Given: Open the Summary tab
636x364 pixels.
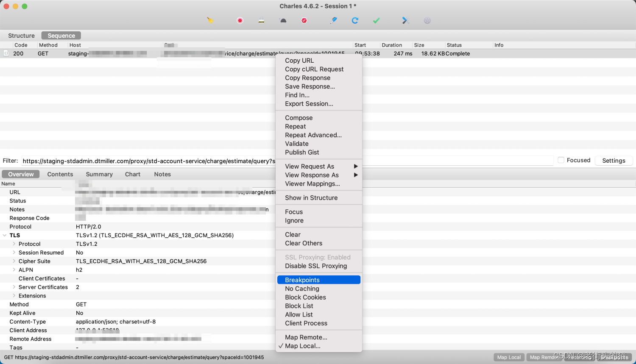Looking at the screenshot, I should pyautogui.click(x=99, y=174).
